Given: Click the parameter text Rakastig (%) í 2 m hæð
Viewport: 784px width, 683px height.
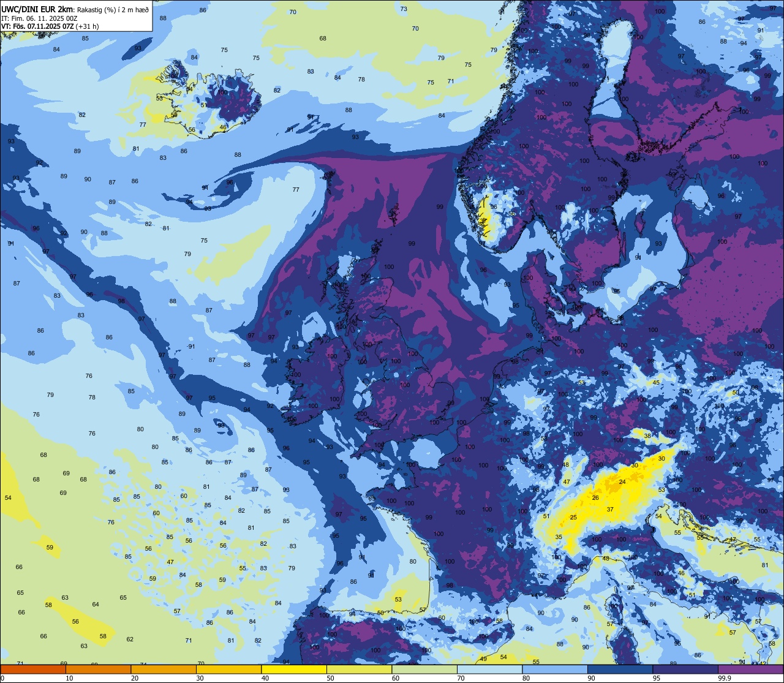Looking at the screenshot, I should [x=113, y=9].
